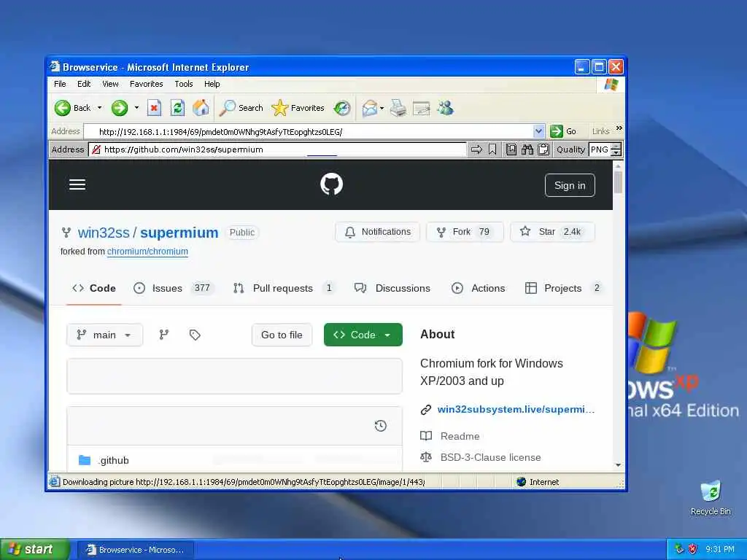Screen dimensions: 747x560
Task: Switch to the Code tab
Action: [x=94, y=288]
